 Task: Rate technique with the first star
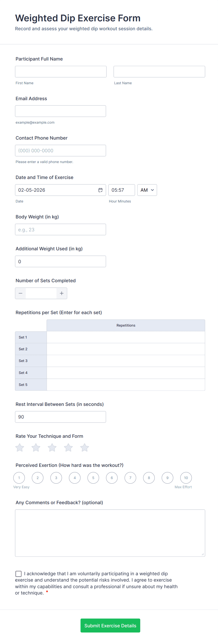[20, 447]
